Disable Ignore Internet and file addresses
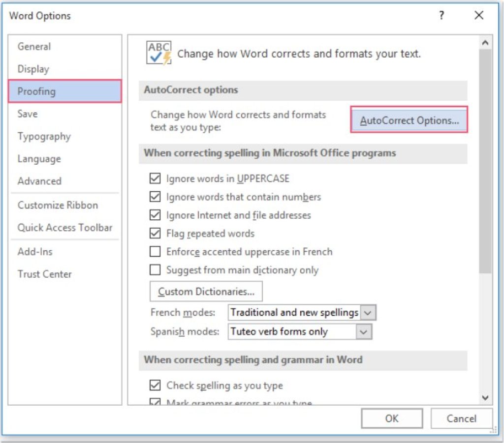 click(156, 215)
